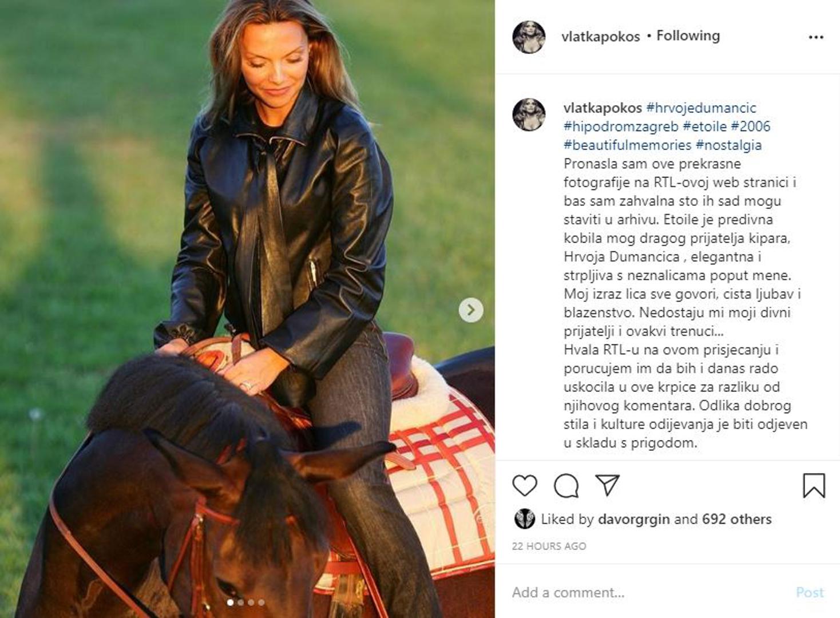Open vlatkapokos header profile picture
The image size is (840, 618).
point(529,37)
